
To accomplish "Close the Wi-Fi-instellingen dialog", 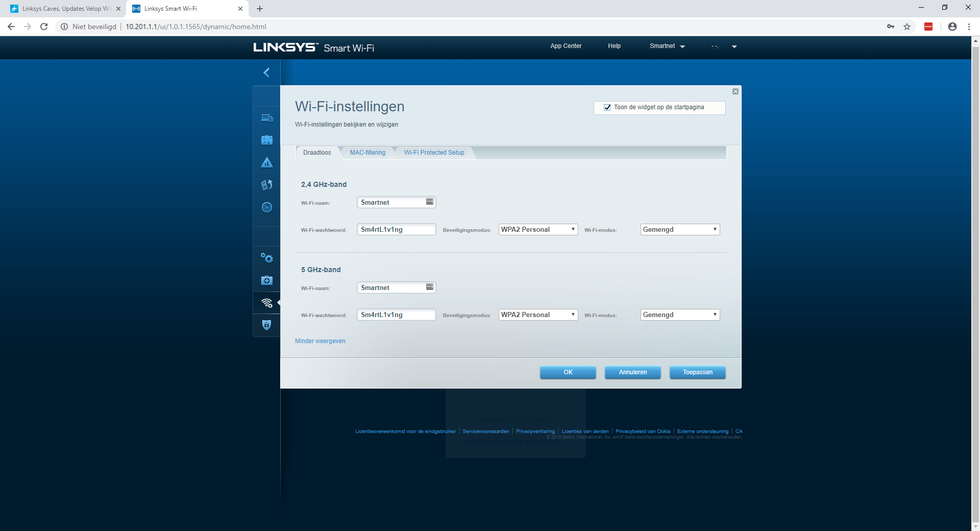I will [x=736, y=91].
